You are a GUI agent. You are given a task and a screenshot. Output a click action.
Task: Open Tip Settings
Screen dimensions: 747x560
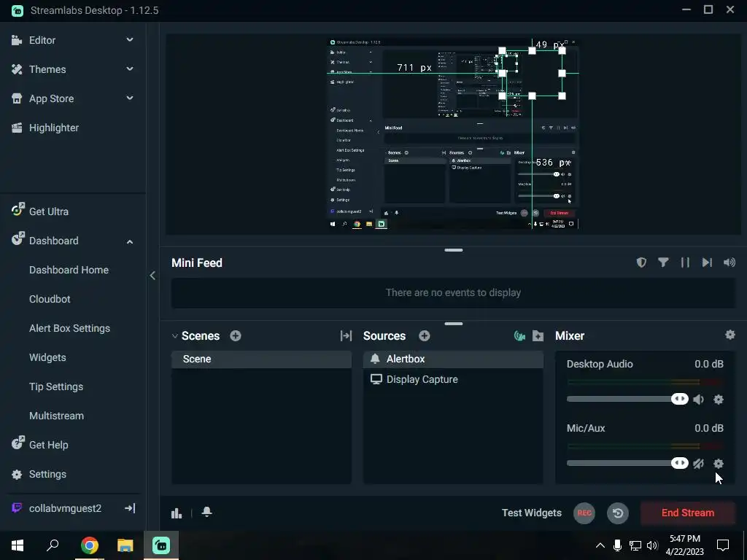56,386
